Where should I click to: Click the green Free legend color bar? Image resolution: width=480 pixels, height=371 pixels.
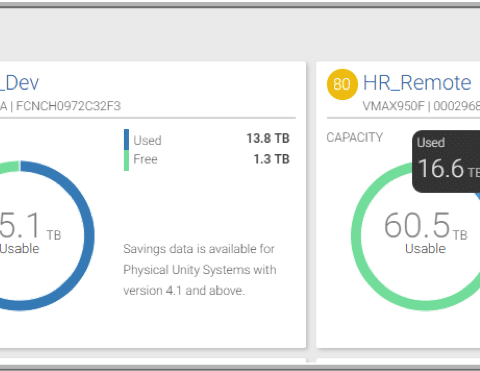[x=126, y=161]
